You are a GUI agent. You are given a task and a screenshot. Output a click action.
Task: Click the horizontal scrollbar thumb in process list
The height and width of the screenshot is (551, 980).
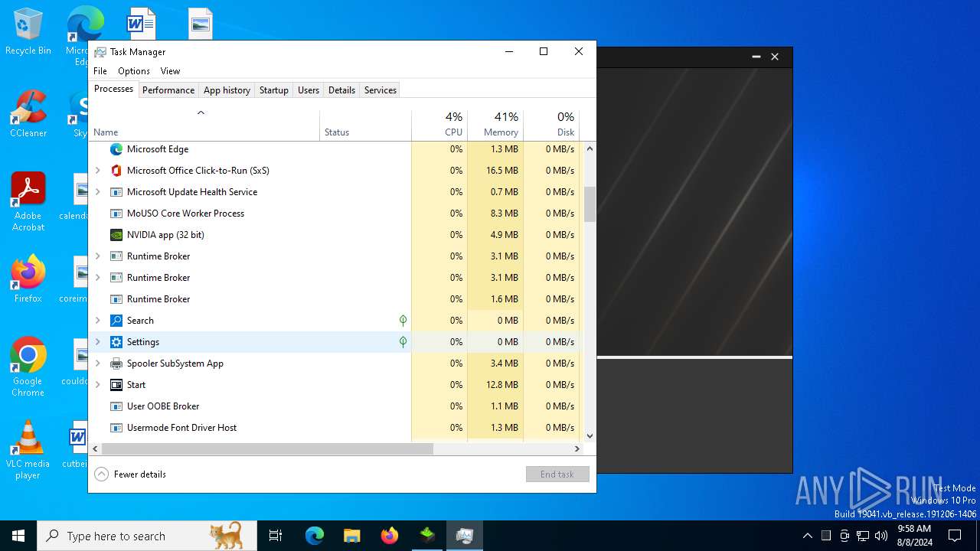point(267,449)
